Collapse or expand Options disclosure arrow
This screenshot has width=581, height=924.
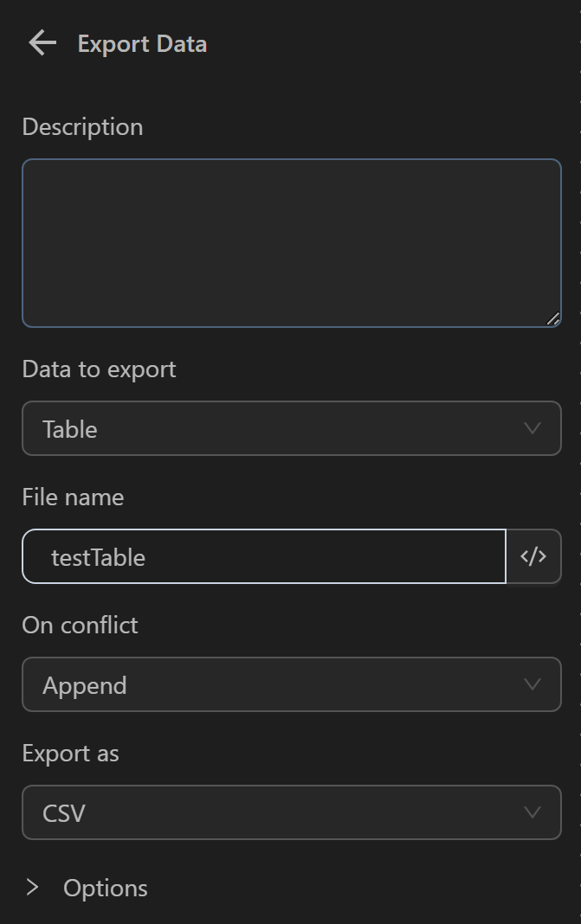pyautogui.click(x=33, y=888)
